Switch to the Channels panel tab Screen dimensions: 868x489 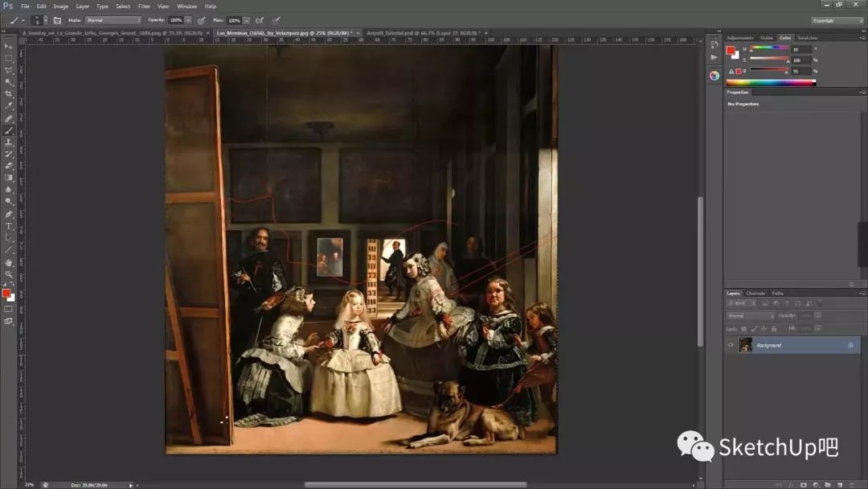(x=755, y=294)
